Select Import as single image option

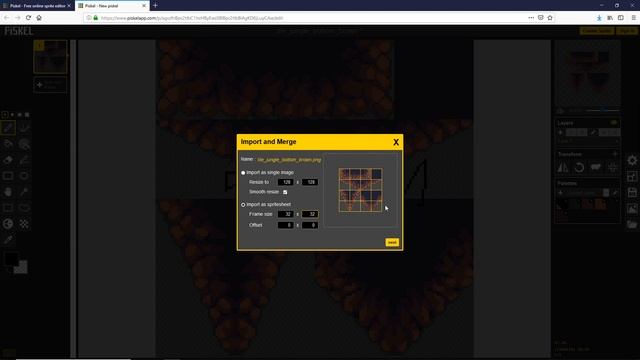click(243, 173)
